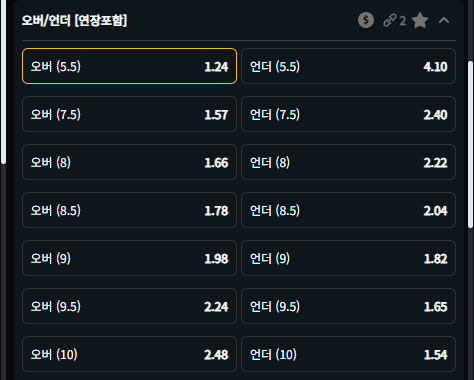Click 오버 (9.5) odds 2.24
474x380 pixels.
tap(129, 306)
